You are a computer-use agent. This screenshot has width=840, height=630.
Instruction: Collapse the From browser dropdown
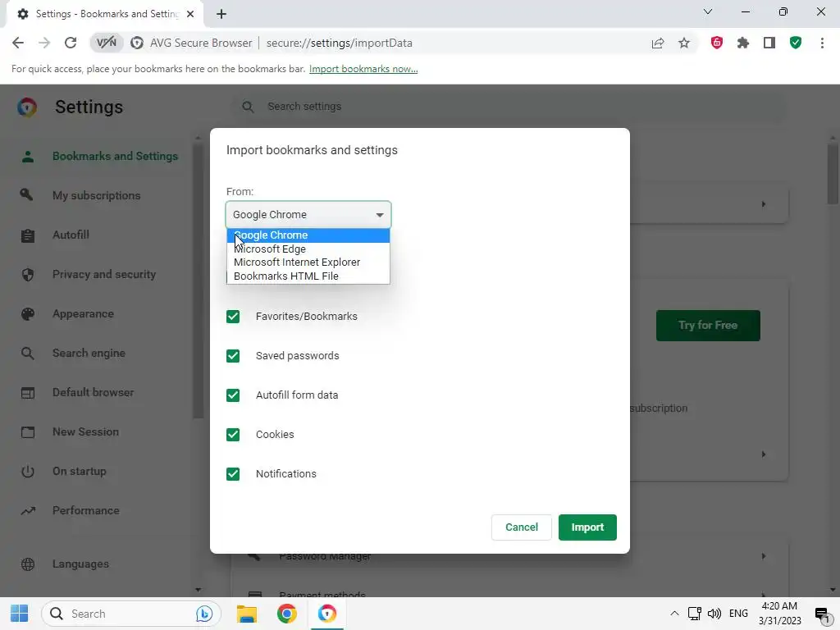click(308, 215)
